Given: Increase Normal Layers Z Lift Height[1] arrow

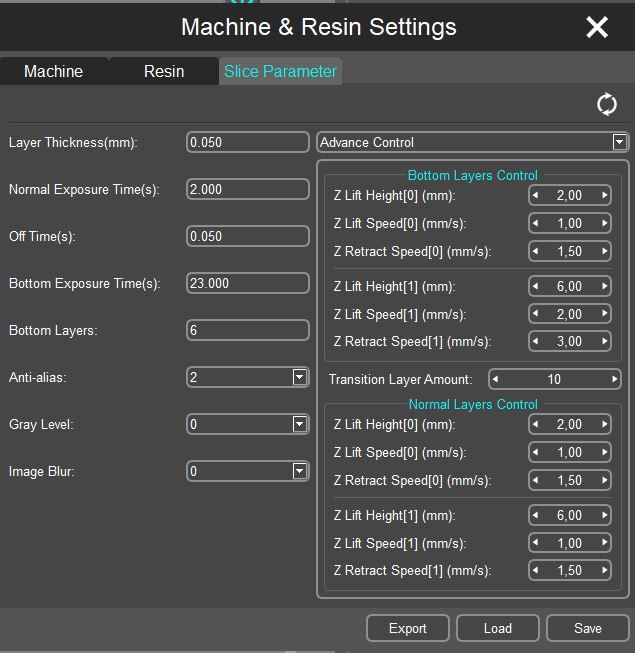Looking at the screenshot, I should pos(605,516).
